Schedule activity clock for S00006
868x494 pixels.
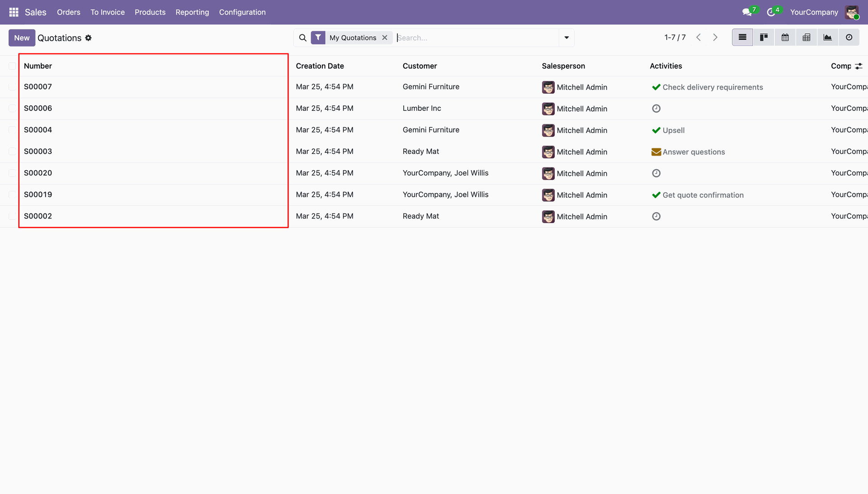[656, 109]
